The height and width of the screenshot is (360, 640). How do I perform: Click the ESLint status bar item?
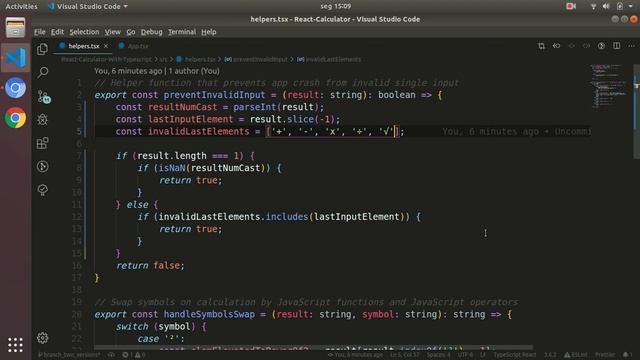pos(576,355)
